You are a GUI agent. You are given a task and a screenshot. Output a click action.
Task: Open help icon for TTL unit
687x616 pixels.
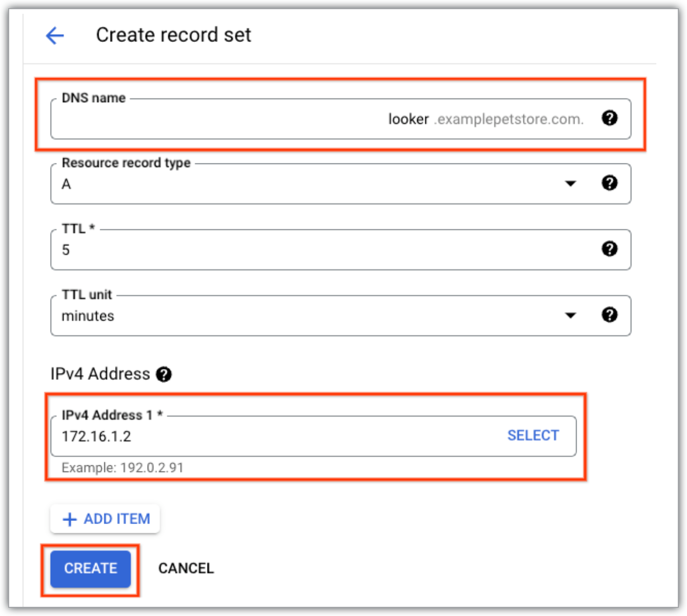(609, 315)
